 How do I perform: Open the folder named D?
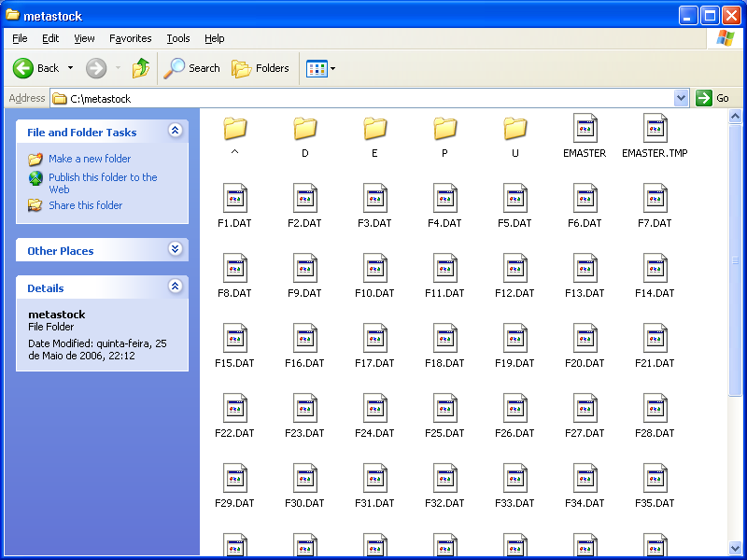pos(305,129)
